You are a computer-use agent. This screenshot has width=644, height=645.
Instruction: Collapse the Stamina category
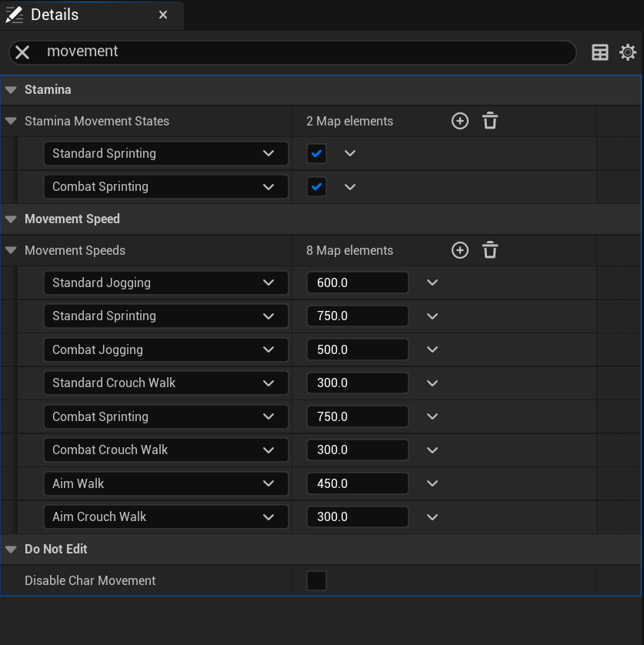pos(11,89)
